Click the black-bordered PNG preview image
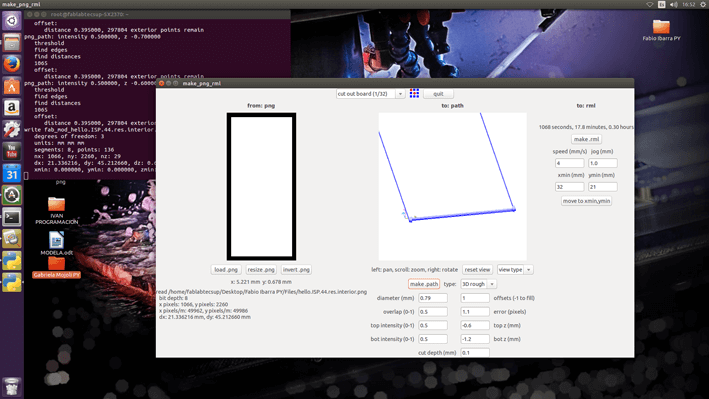This screenshot has height=399, width=709. [x=261, y=186]
